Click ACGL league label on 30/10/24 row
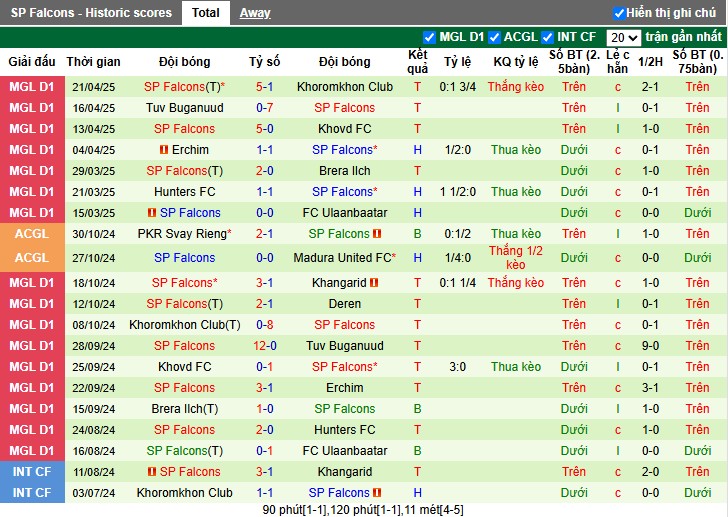Viewport: 728px width, 517px height. (x=32, y=234)
